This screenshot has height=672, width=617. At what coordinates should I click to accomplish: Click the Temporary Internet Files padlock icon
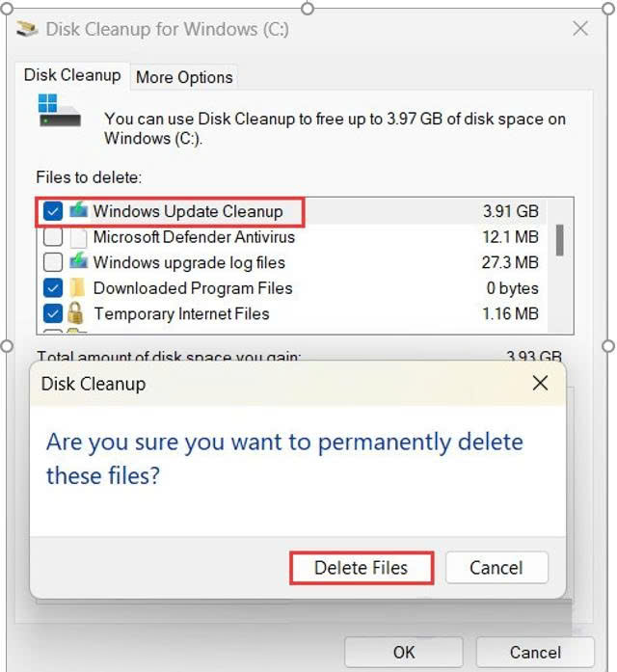75,312
